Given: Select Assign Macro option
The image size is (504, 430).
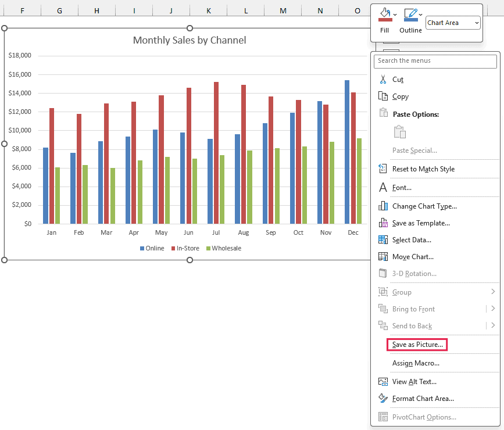Looking at the screenshot, I should [416, 363].
